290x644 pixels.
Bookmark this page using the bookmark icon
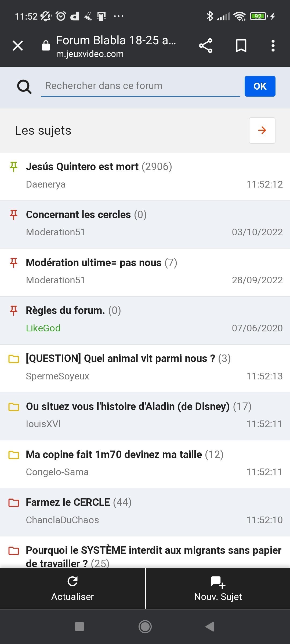[241, 46]
